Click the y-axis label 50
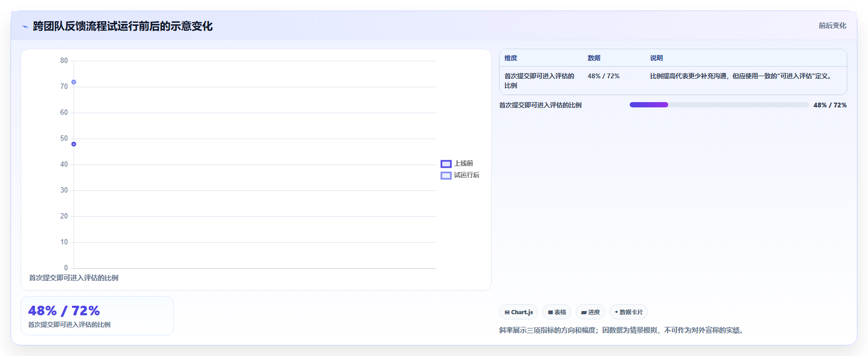 pos(64,139)
